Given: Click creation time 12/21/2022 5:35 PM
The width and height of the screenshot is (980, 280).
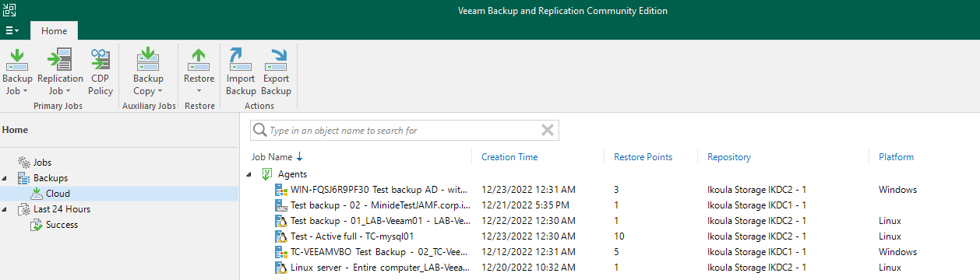Looking at the screenshot, I should pyautogui.click(x=525, y=205).
